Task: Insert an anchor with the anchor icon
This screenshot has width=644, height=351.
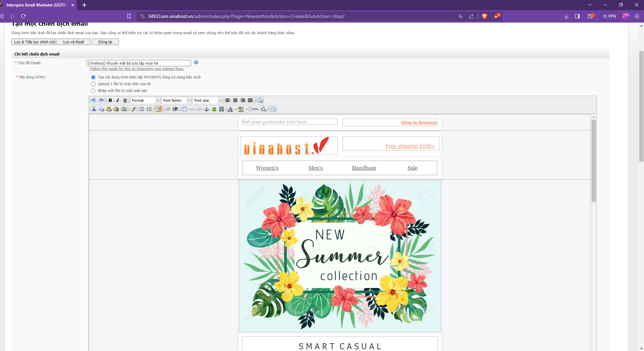Action: 207,109
